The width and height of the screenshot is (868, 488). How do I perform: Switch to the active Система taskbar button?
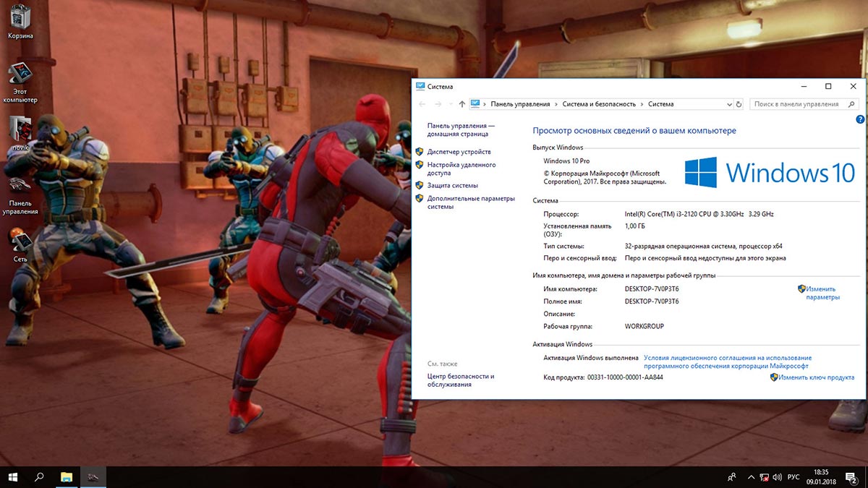tap(93, 476)
